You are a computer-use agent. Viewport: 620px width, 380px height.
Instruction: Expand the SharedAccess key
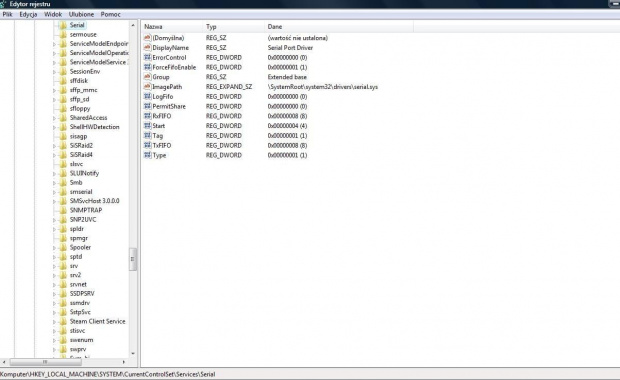[55, 118]
